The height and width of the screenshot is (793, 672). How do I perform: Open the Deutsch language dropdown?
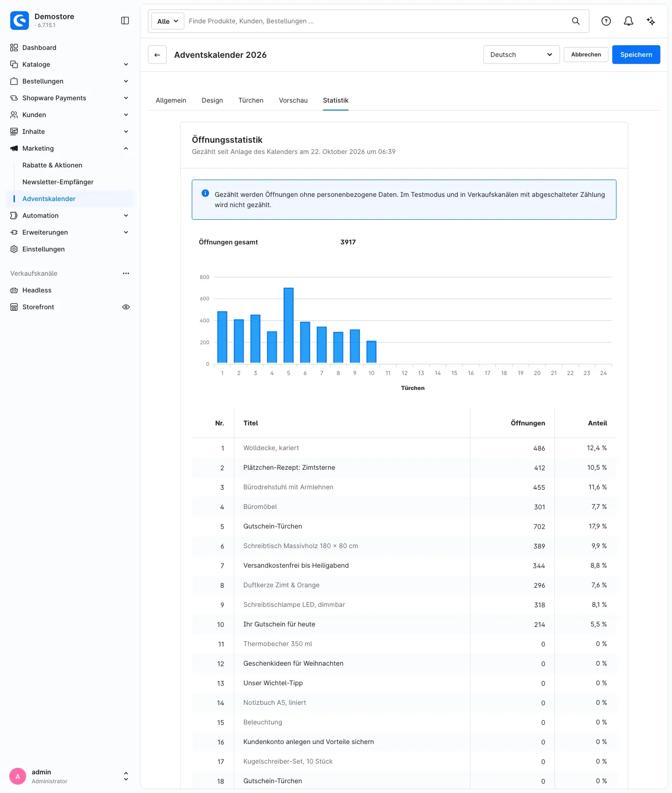tap(521, 55)
